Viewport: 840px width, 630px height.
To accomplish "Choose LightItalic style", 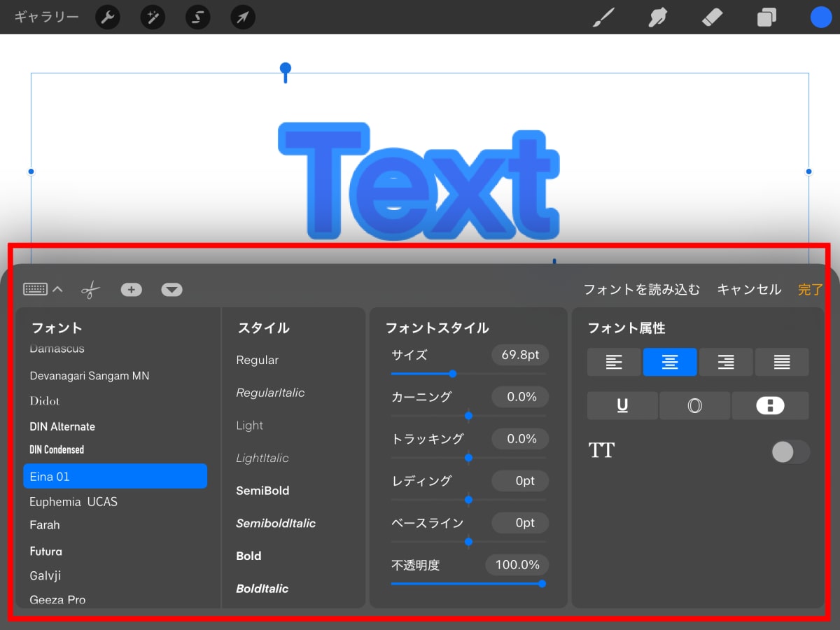I will [262, 458].
